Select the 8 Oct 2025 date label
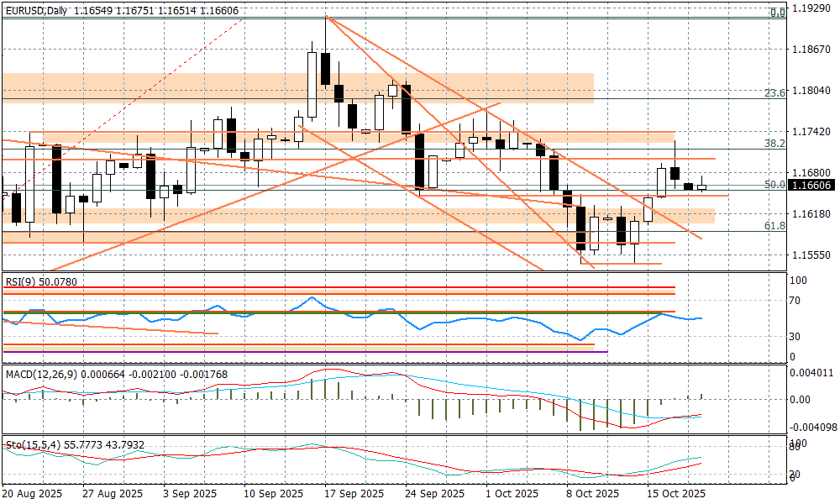This screenshot has width=840, height=504. 593,494
